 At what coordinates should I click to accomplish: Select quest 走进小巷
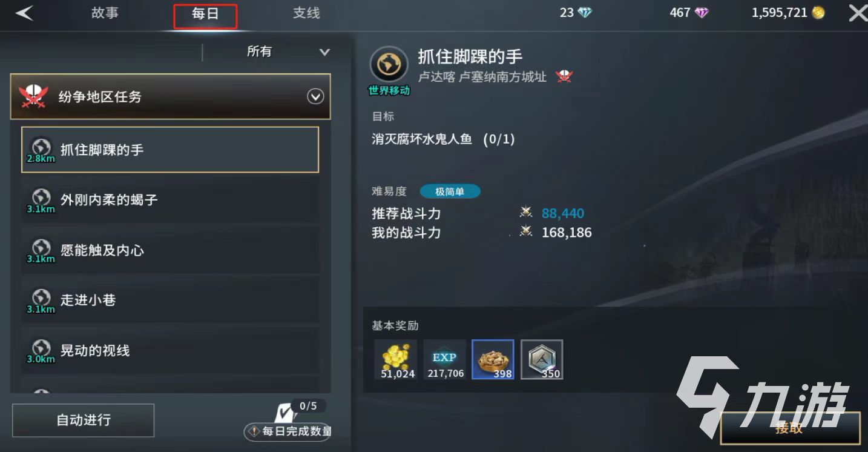click(170, 300)
